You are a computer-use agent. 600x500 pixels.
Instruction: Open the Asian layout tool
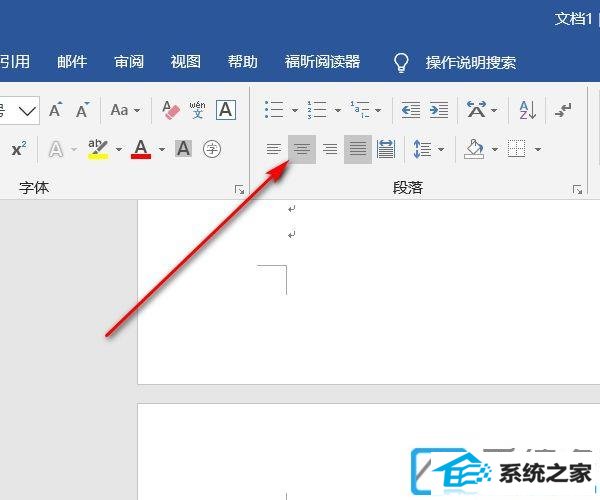tap(476, 110)
